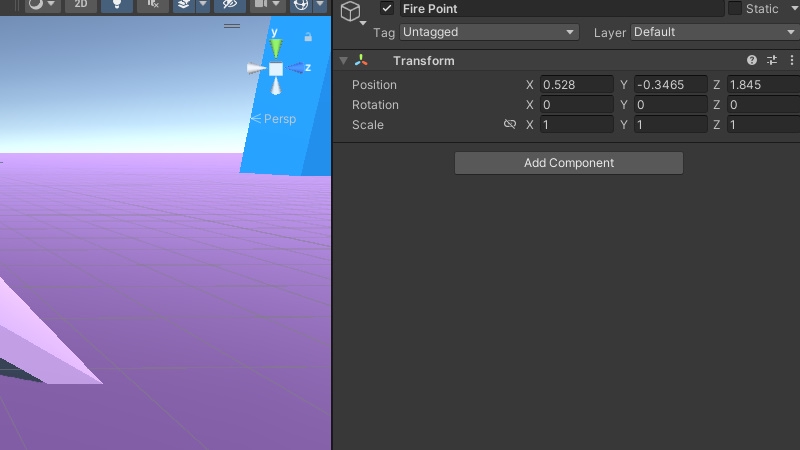Toggle hidden objects visibility eye icon
Screen dimensions: 800x450
click(x=230, y=5)
